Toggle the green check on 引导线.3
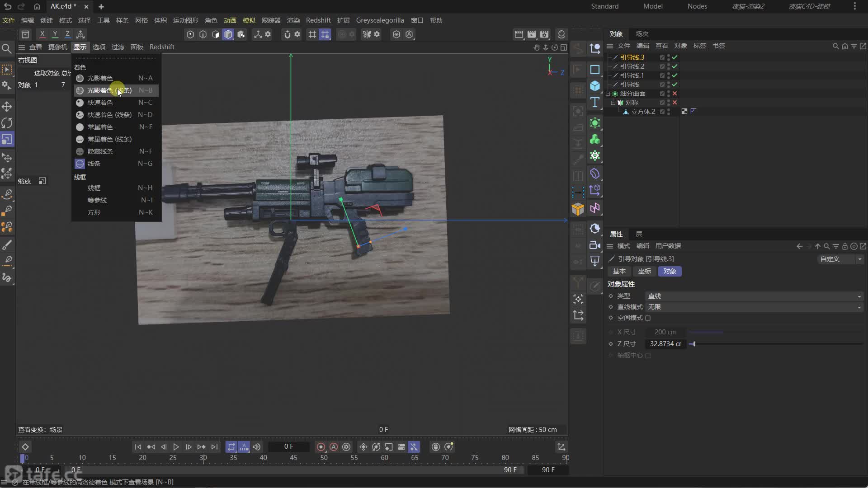 click(x=675, y=57)
